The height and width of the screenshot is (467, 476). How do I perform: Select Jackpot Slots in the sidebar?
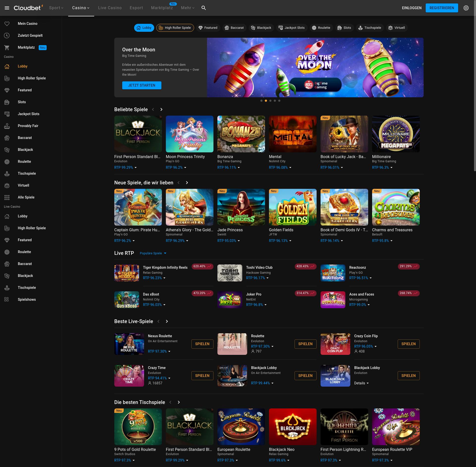(28, 114)
